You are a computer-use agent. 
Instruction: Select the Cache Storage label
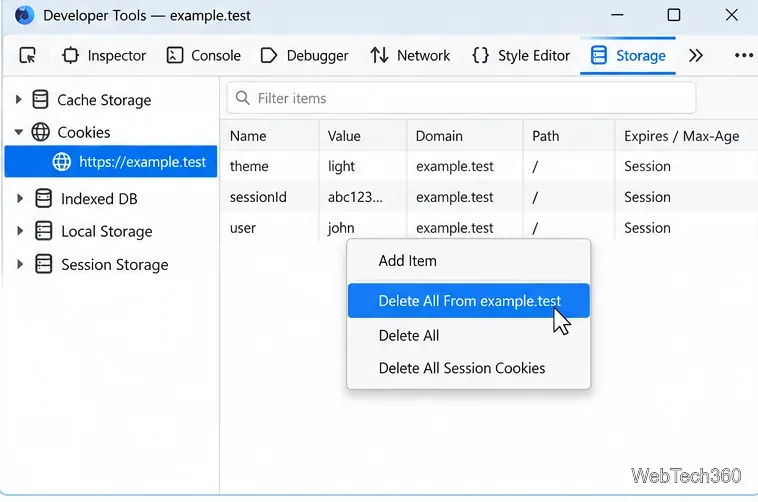coord(104,100)
